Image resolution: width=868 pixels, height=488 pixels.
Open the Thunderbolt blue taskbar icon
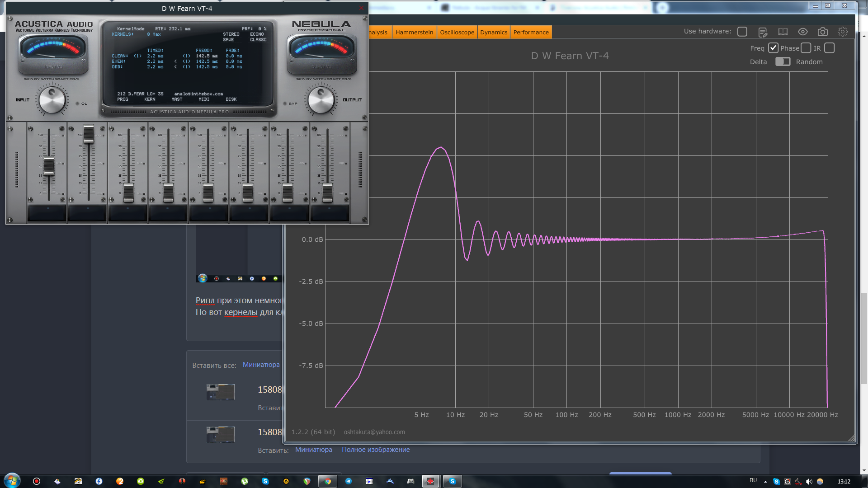click(x=99, y=481)
